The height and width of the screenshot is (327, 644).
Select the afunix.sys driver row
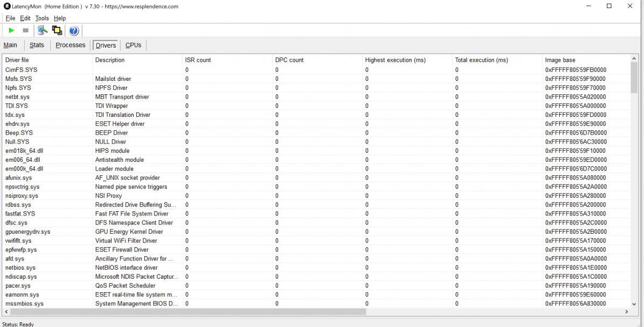(x=317, y=177)
